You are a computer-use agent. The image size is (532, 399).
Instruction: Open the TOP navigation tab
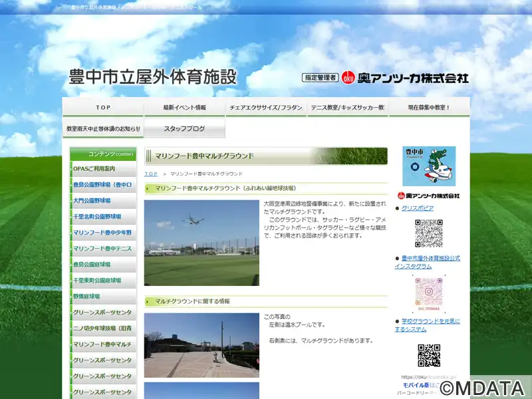tap(103, 107)
